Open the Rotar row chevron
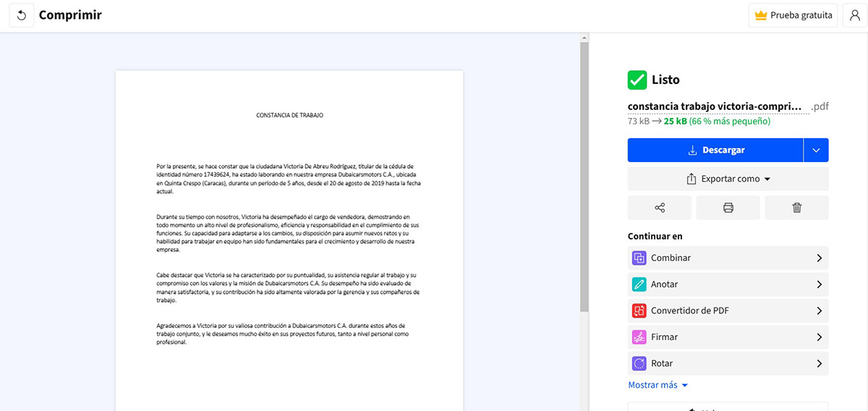 819,363
